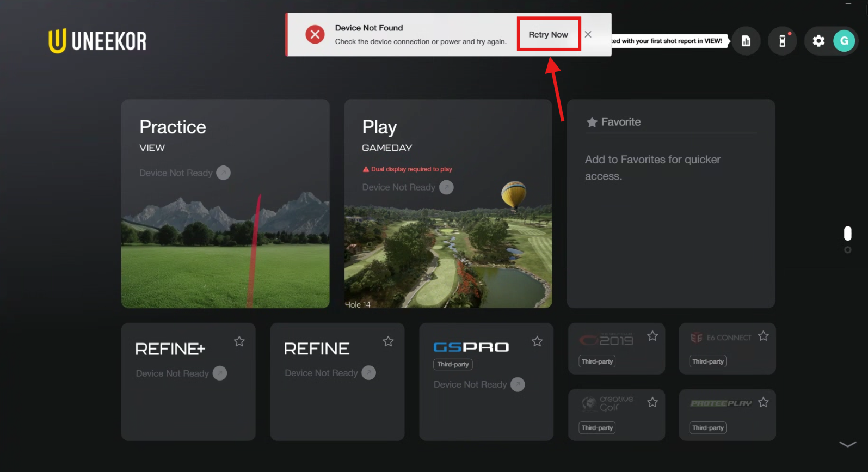Open the G profile avatar

[x=844, y=41]
